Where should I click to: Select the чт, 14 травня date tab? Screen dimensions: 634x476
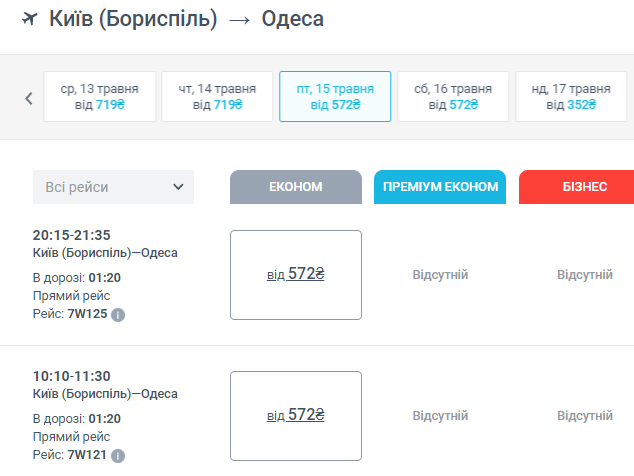217,96
